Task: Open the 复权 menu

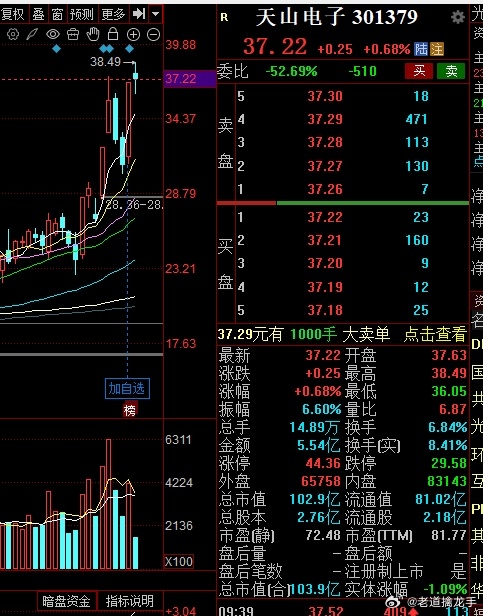Action: [13, 15]
